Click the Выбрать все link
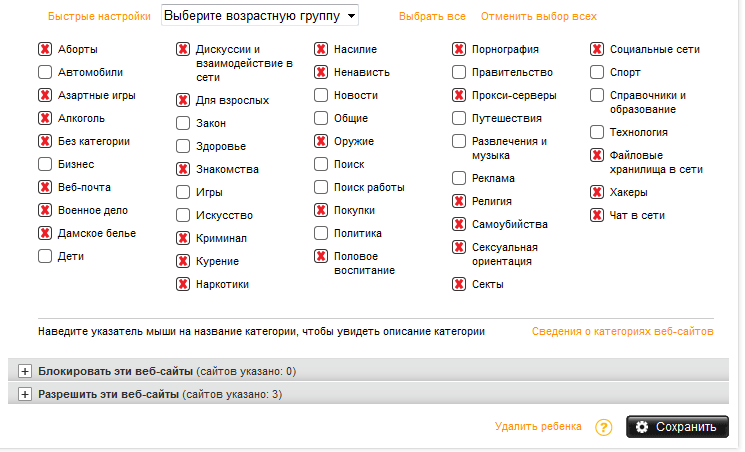Screen dimensions: 745x452 click(x=432, y=17)
